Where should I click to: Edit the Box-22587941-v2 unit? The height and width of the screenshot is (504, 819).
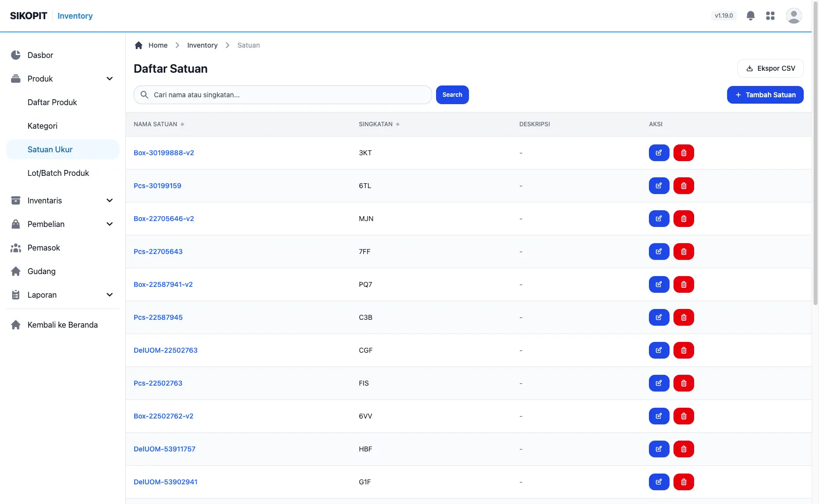659,284
